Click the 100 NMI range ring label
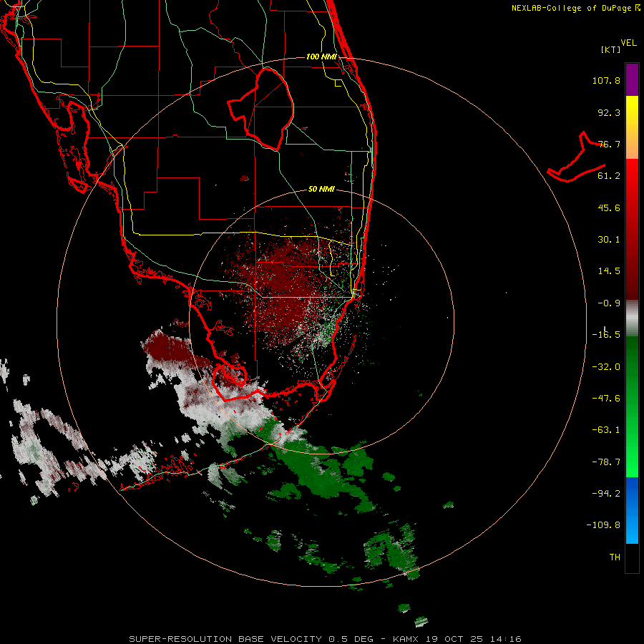 321,57
